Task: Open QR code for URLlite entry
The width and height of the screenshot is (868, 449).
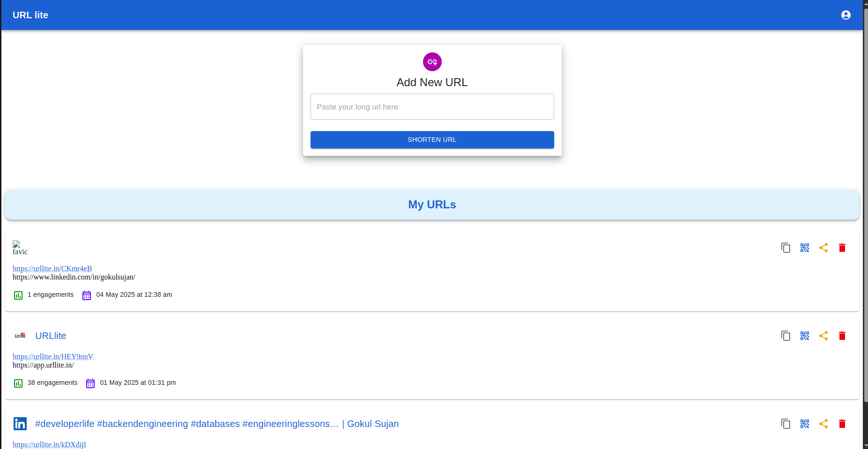Action: (804, 336)
